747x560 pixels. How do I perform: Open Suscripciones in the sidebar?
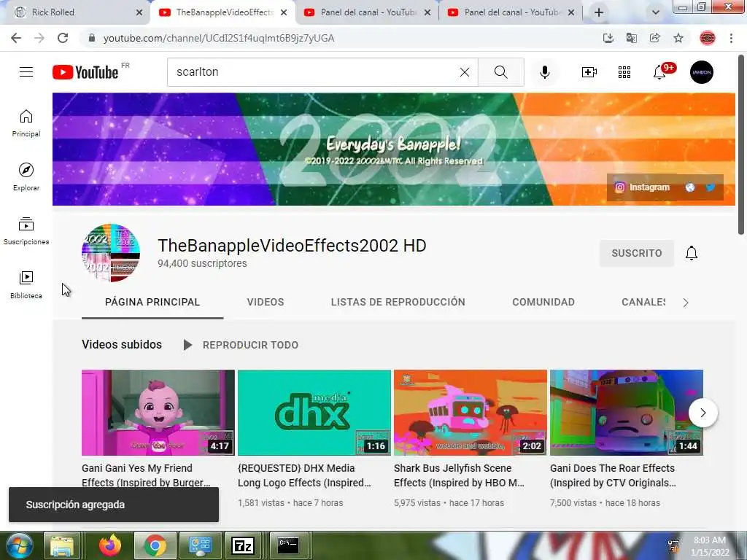coord(26,231)
